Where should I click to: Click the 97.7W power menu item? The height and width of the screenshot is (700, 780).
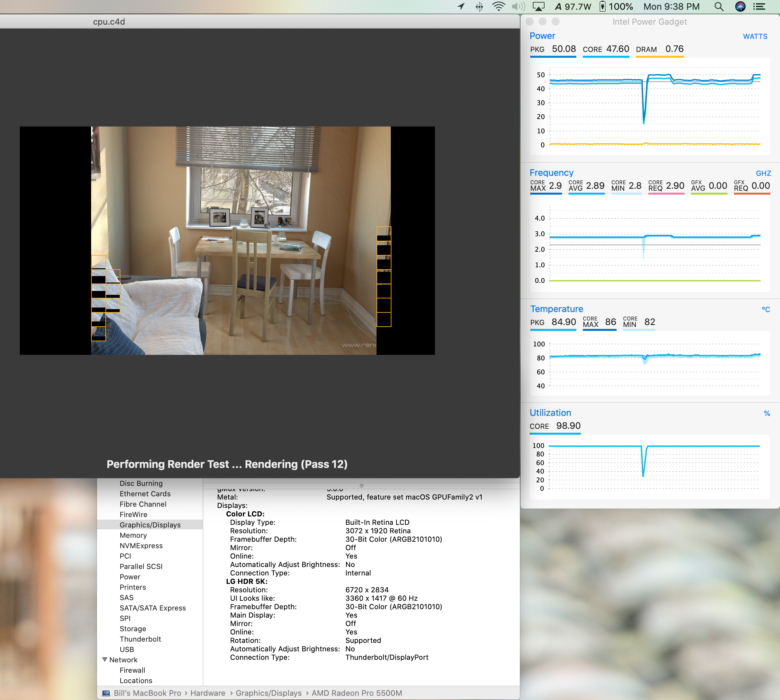point(573,6)
